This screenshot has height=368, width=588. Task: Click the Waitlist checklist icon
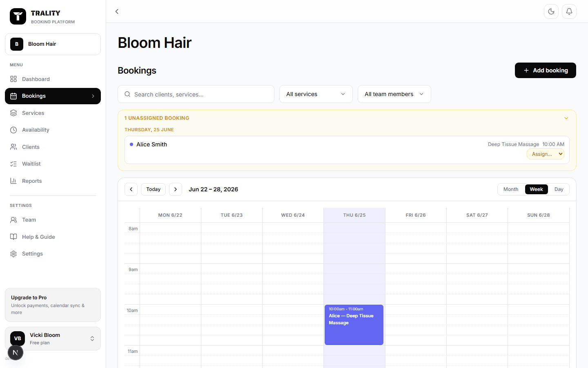(x=13, y=164)
